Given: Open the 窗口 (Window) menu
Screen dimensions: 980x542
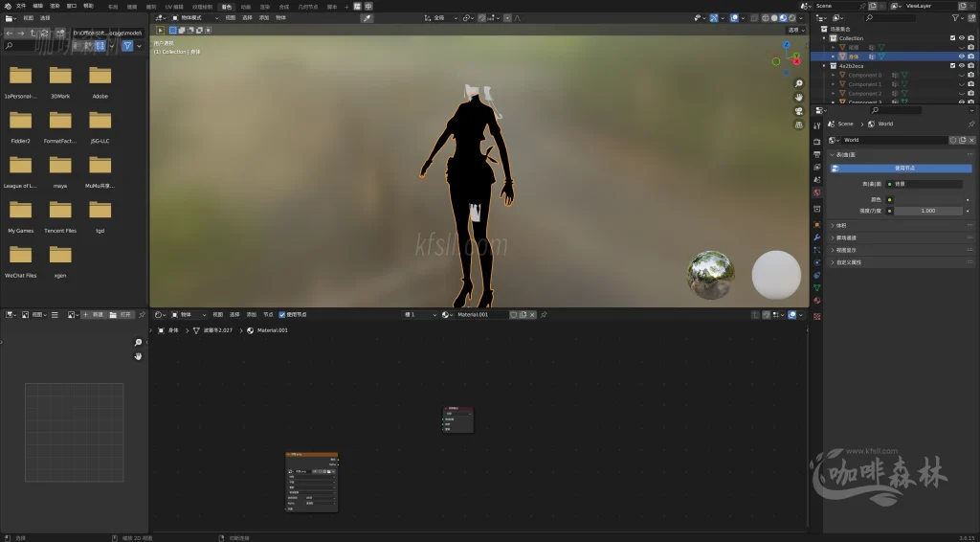Looking at the screenshot, I should tap(72, 7).
